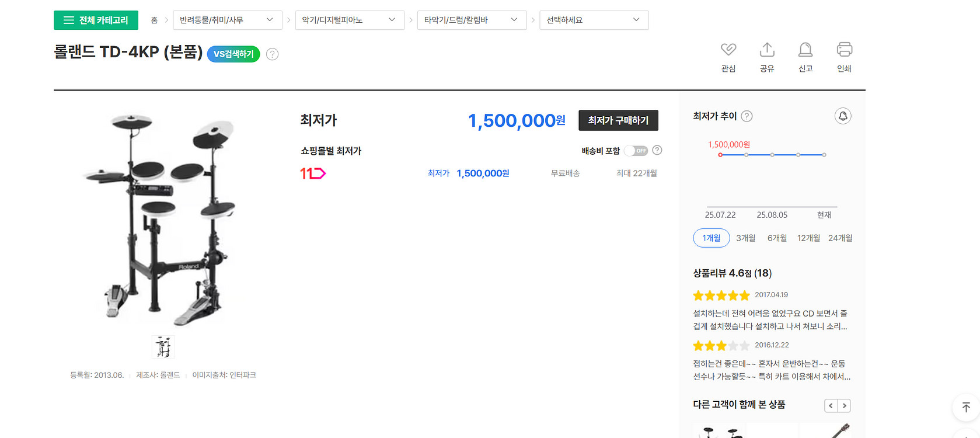The width and height of the screenshot is (980, 438).
Task: Click the VS검색하기 badge
Action: (x=233, y=54)
